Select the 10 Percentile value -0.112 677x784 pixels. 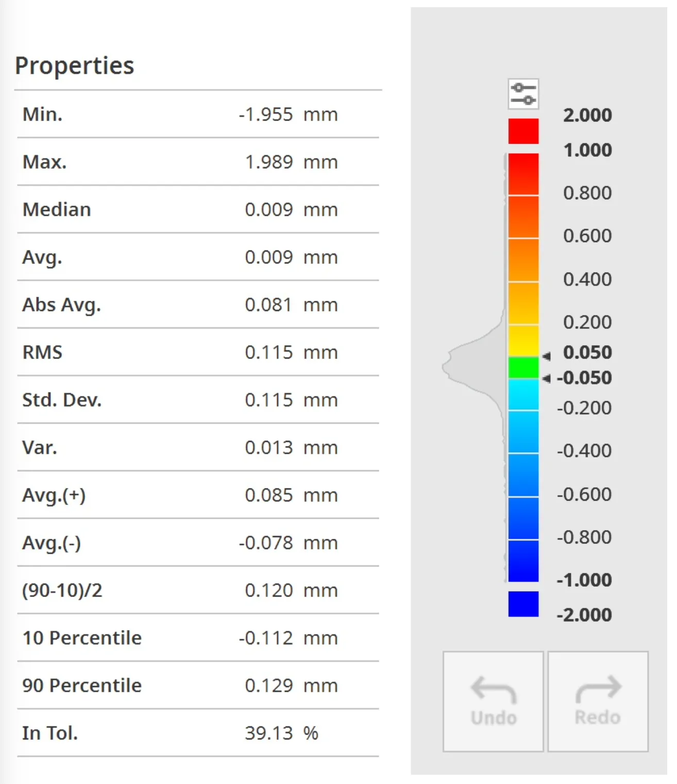pyautogui.click(x=265, y=638)
